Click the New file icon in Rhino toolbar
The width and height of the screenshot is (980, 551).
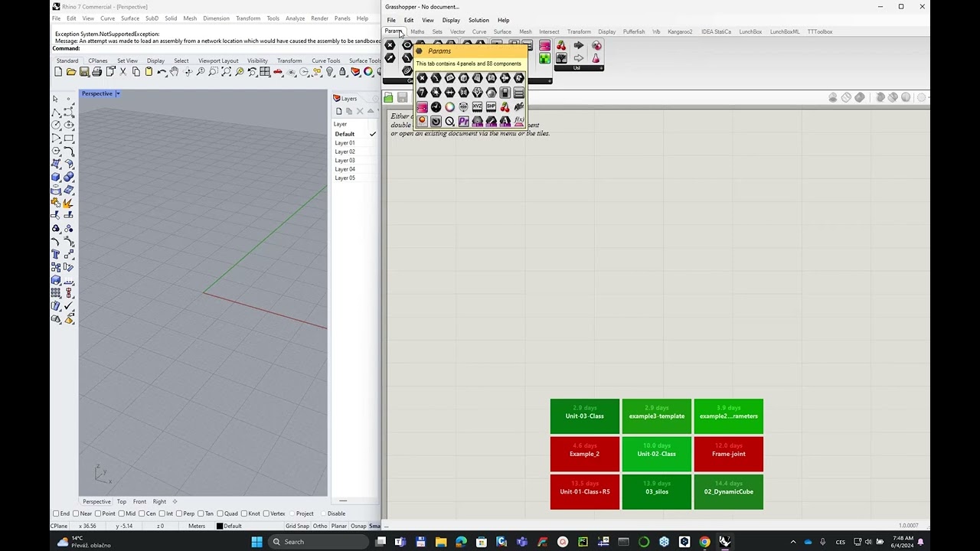[x=58, y=72]
